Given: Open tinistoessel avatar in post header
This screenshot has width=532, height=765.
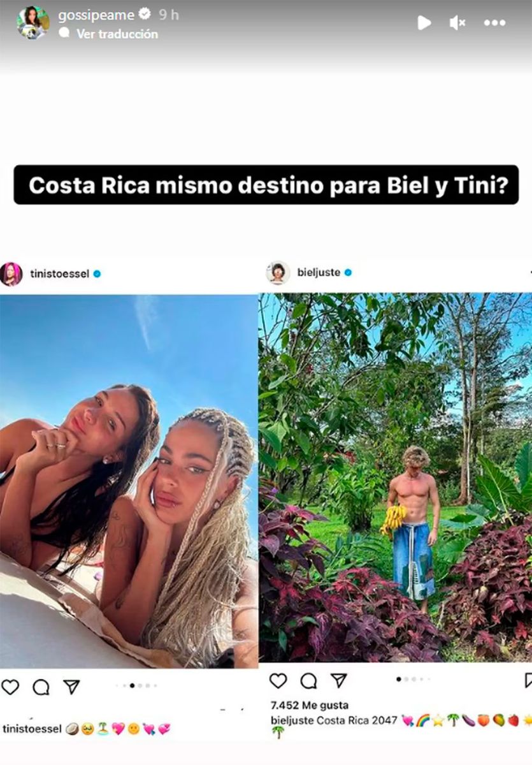Looking at the screenshot, I should pyautogui.click(x=11, y=274).
